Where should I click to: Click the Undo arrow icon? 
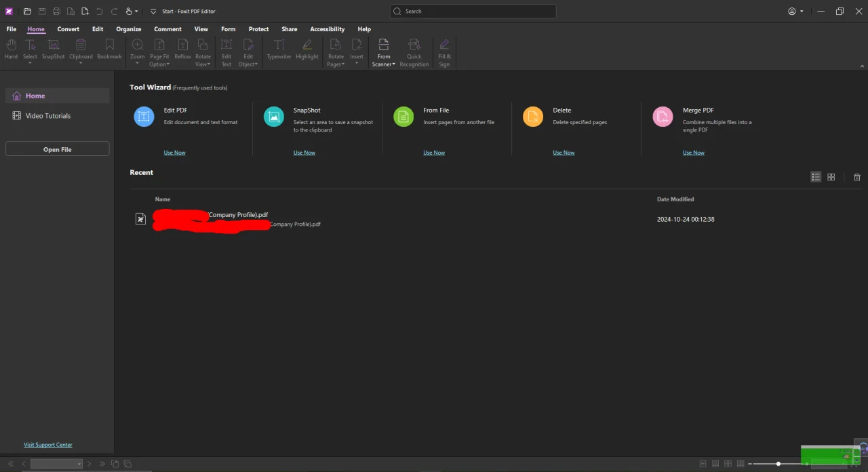pyautogui.click(x=100, y=12)
